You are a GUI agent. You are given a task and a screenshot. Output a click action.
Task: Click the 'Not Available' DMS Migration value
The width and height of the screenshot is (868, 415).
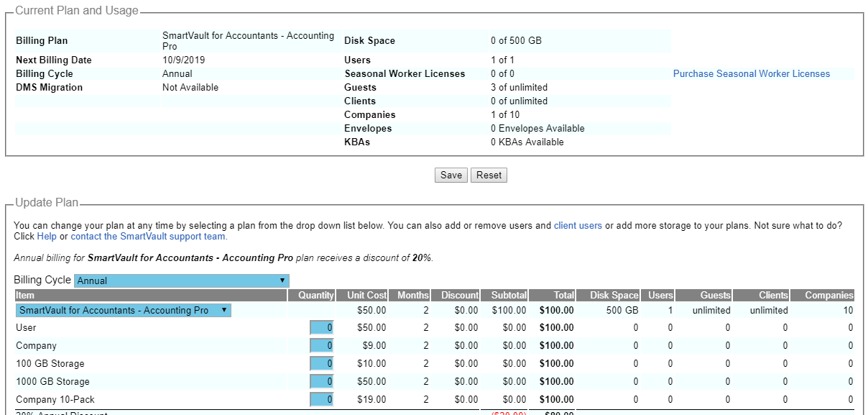click(190, 88)
